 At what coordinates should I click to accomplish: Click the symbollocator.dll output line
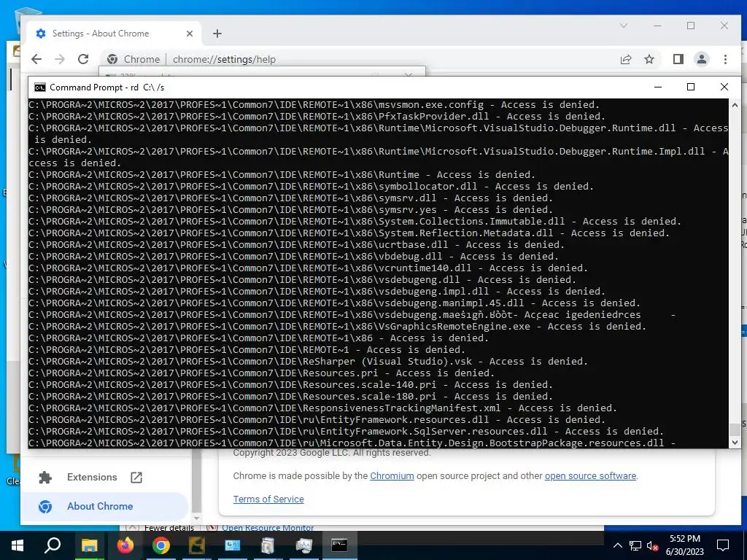click(x=311, y=187)
